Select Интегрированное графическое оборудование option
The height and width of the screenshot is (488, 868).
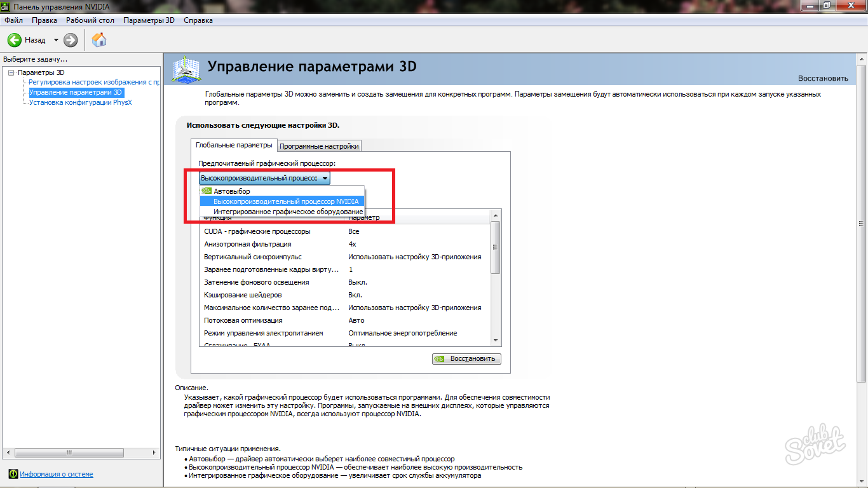tap(288, 211)
